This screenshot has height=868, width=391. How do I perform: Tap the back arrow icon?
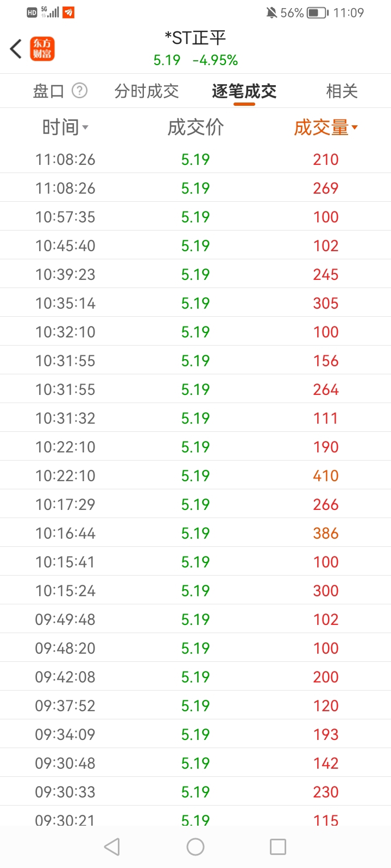coord(16,49)
